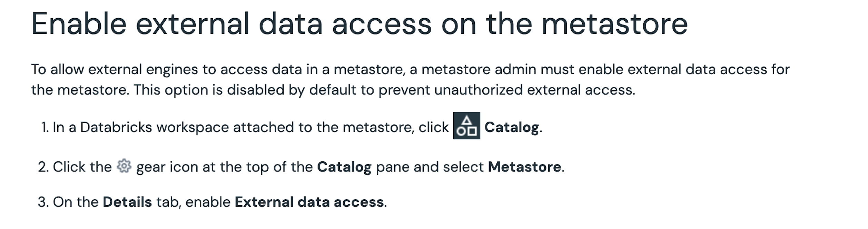The height and width of the screenshot is (229, 868).
Task: Click the bold External data access text
Action: tap(309, 202)
